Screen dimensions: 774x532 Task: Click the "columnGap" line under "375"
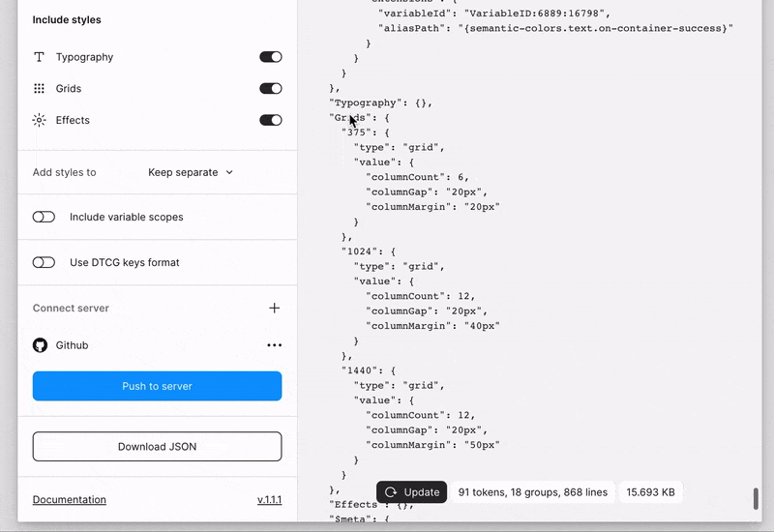coord(427,192)
